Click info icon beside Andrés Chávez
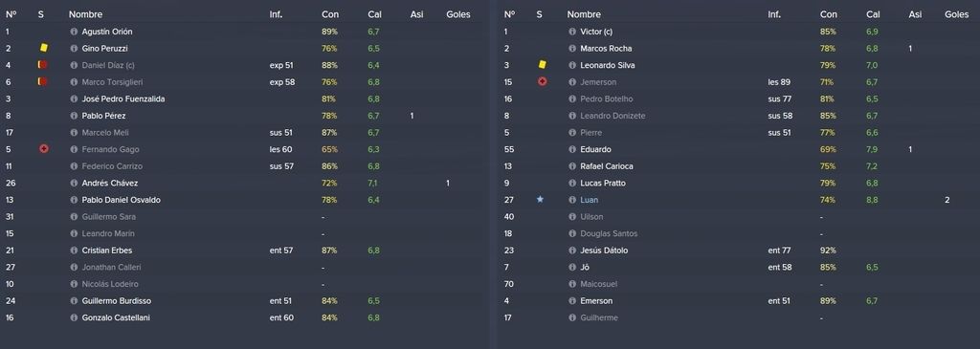 point(74,183)
